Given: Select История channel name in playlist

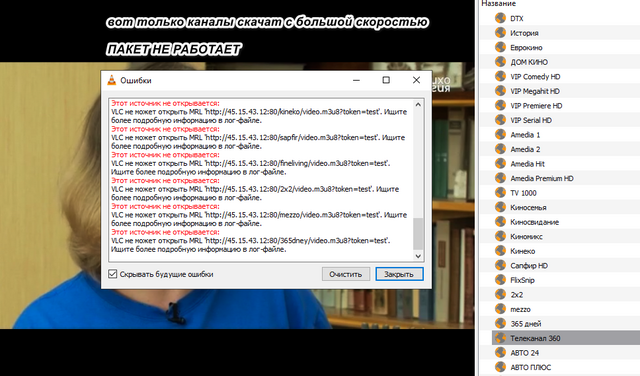Looking at the screenshot, I should (x=524, y=33).
